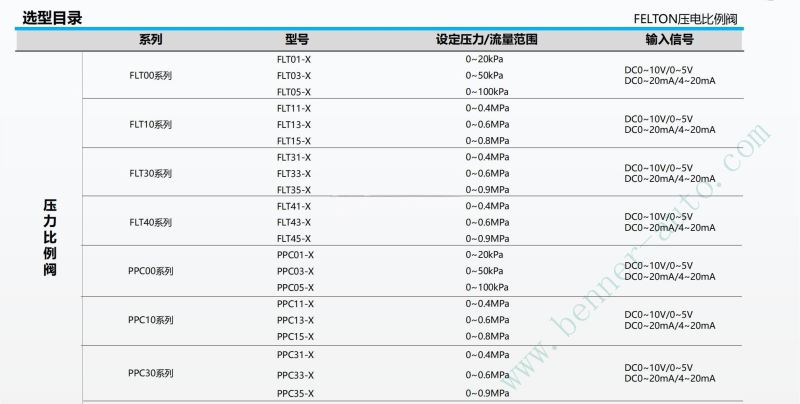Viewport: 800px width, 404px height.
Task: Select model PPC35-X cell
Action: point(295,393)
